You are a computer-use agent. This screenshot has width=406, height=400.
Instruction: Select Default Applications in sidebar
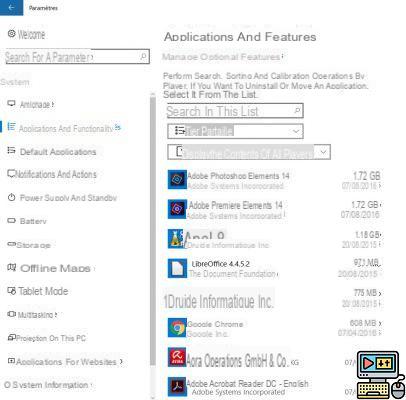point(58,152)
